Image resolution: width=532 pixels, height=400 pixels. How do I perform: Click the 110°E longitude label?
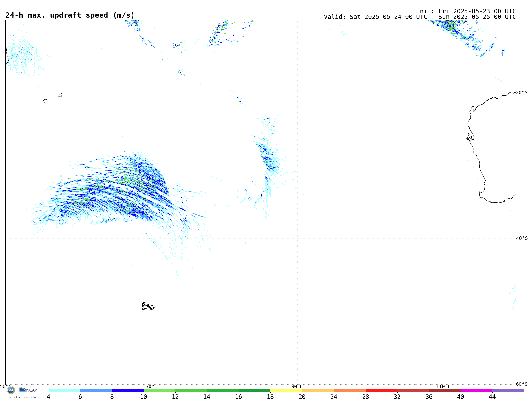coord(443,386)
